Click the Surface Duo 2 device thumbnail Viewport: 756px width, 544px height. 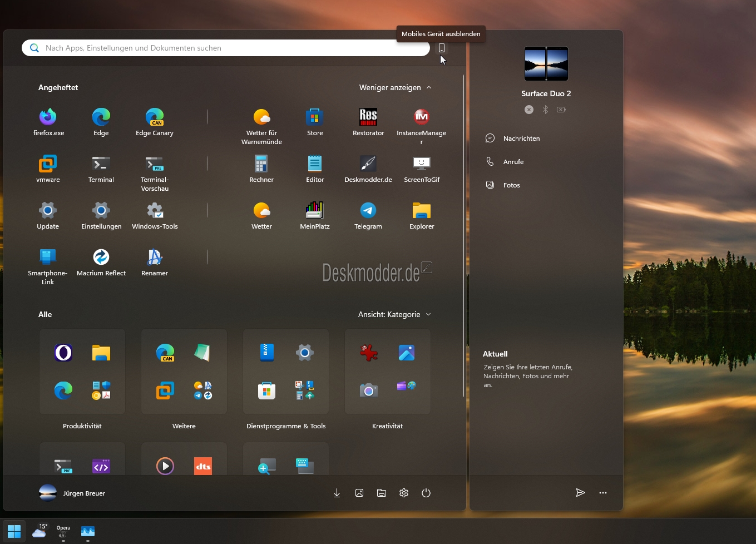546,64
